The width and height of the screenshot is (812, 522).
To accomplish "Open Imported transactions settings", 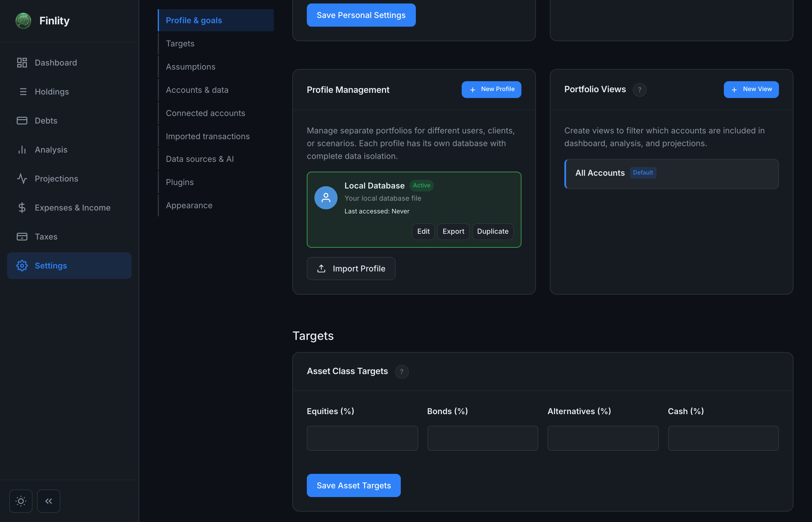I will pos(216,136).
